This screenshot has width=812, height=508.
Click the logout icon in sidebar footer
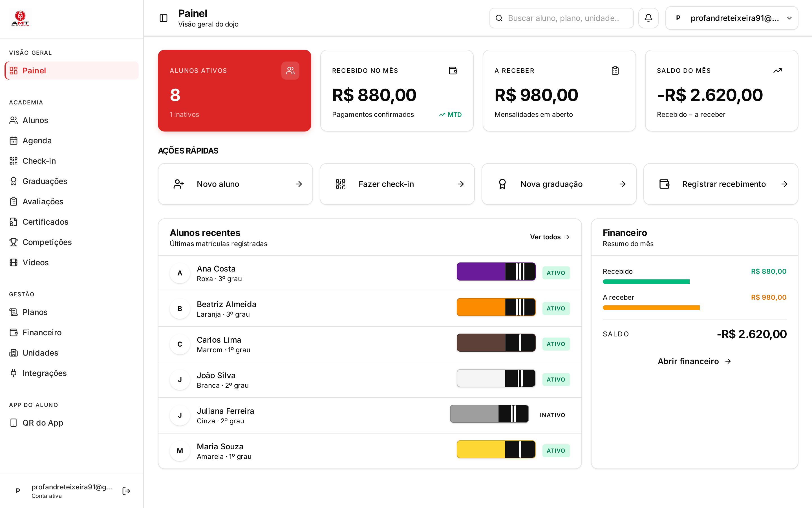tap(126, 491)
